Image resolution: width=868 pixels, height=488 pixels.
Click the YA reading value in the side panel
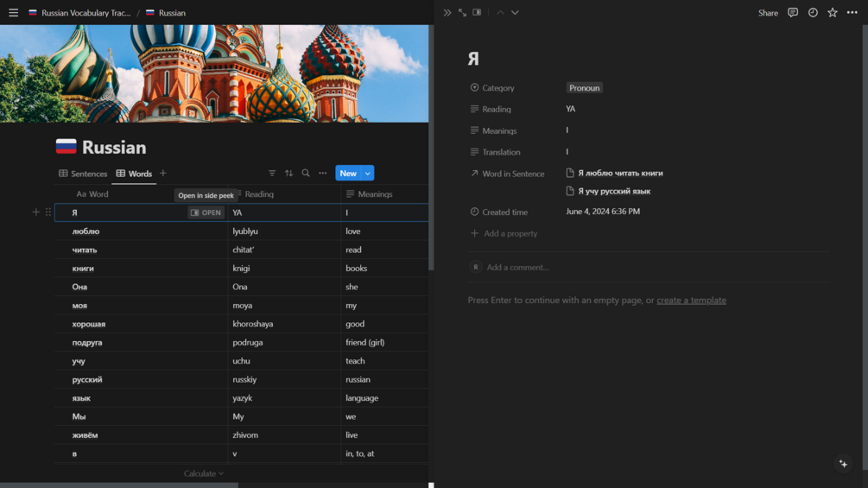point(571,109)
